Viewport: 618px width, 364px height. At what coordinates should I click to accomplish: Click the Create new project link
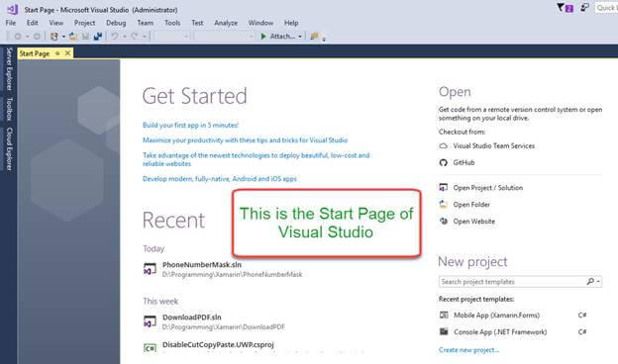(x=468, y=350)
